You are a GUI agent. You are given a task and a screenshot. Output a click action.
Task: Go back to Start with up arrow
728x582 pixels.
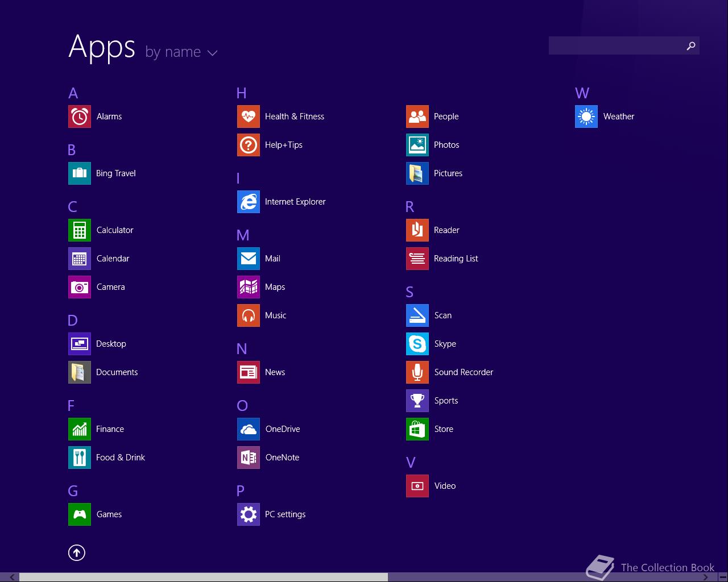point(77,552)
